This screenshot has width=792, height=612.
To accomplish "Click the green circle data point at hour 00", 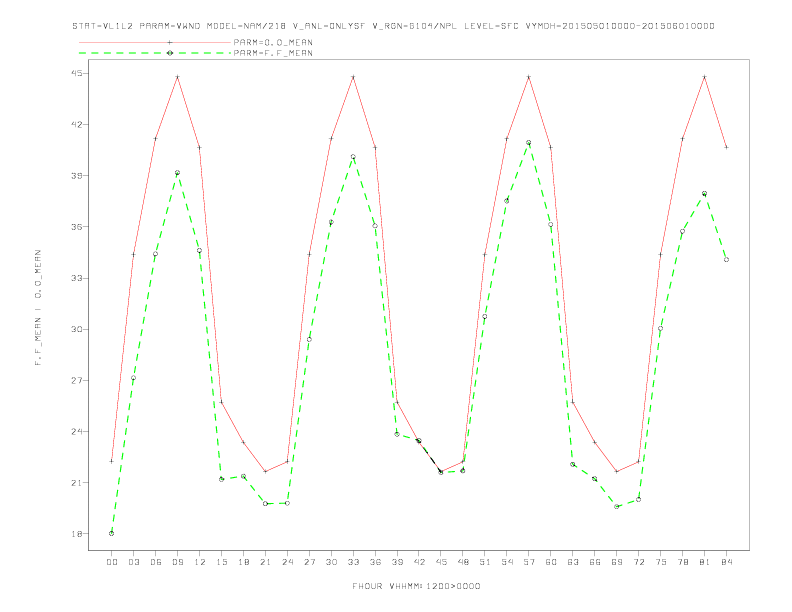I will point(112,533).
